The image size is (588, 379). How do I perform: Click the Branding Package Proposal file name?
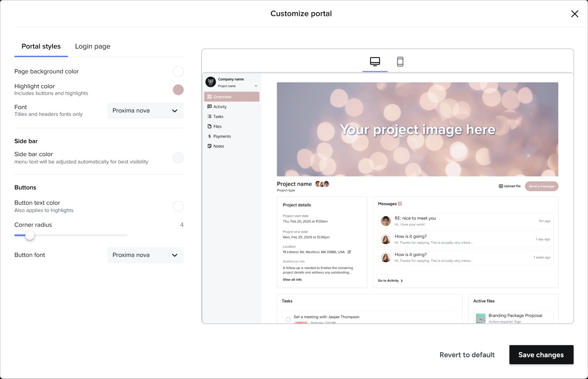tap(515, 316)
